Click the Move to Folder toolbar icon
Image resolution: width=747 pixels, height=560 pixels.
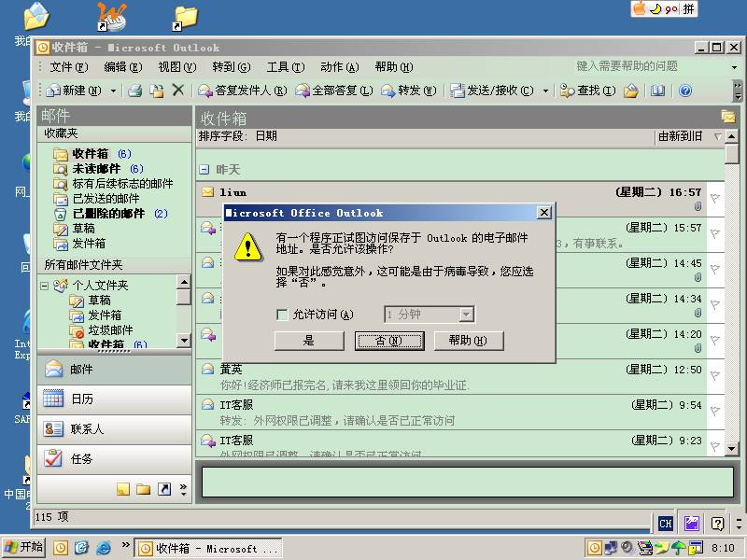coord(157,91)
